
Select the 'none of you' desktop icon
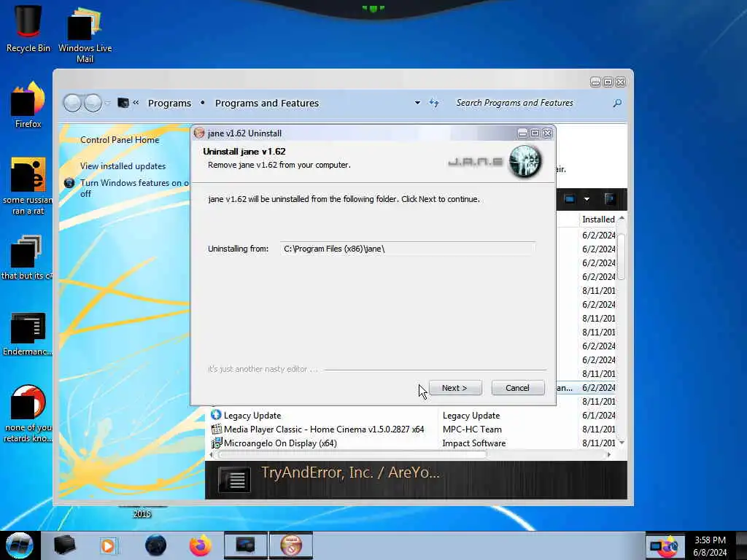[28, 413]
